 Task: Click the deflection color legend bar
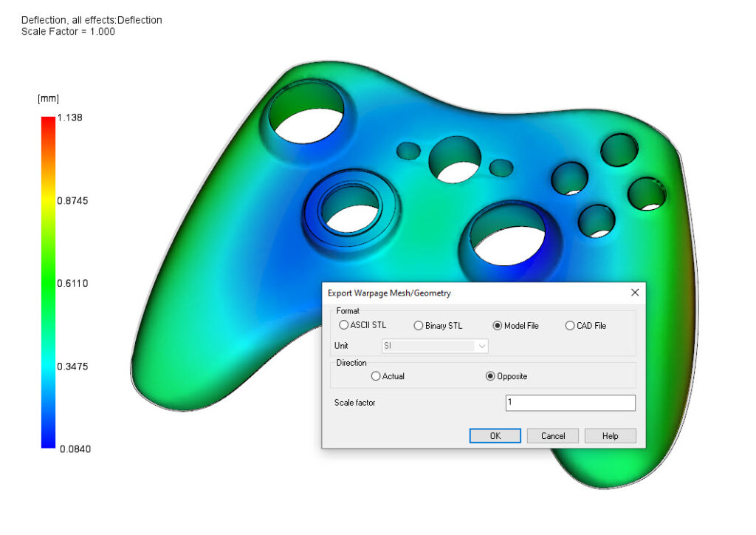click(48, 283)
